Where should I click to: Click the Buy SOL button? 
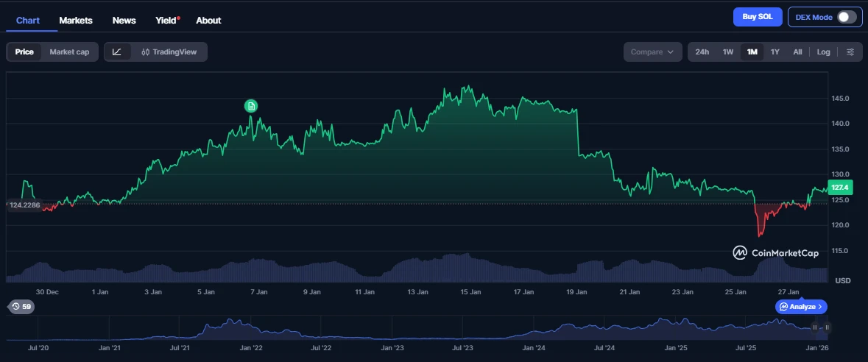pos(758,17)
